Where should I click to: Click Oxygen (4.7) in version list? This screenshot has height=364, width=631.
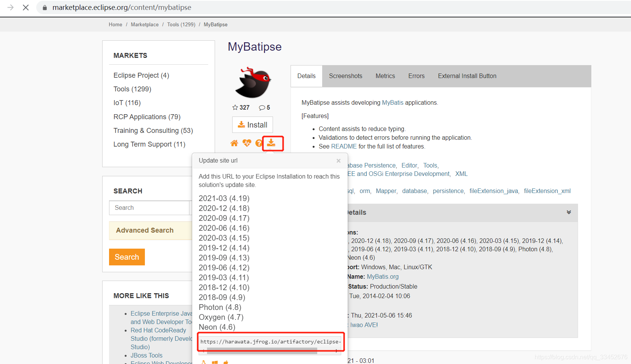tap(221, 317)
